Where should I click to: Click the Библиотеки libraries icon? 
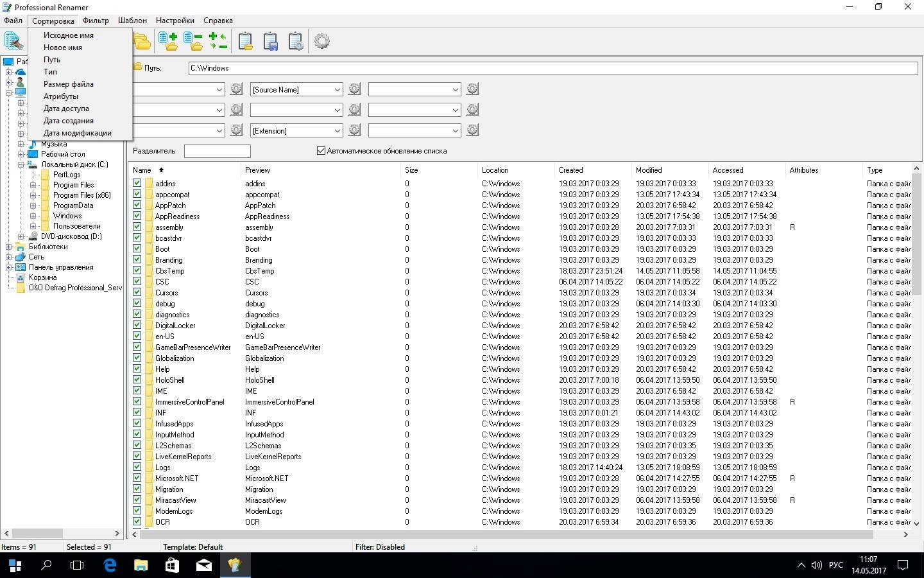point(21,247)
